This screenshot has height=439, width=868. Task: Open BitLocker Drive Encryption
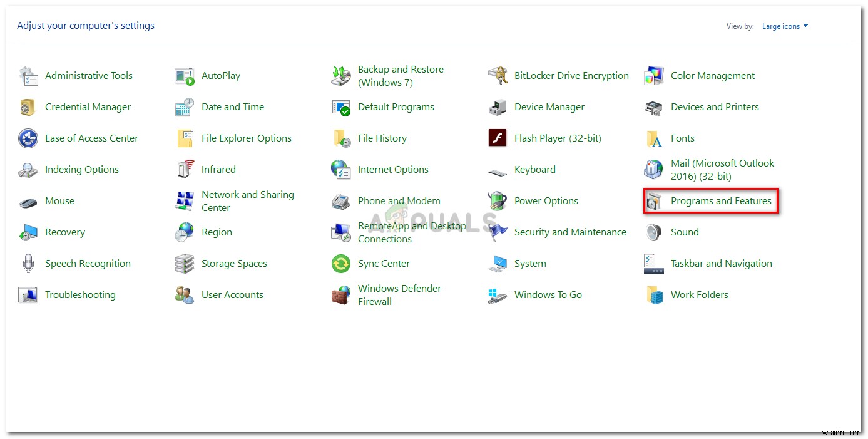click(571, 75)
